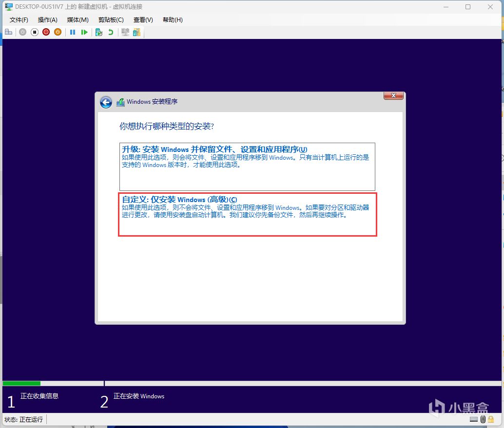Turn off the VM with black square icon
This screenshot has height=428, width=504.
click(x=35, y=32)
